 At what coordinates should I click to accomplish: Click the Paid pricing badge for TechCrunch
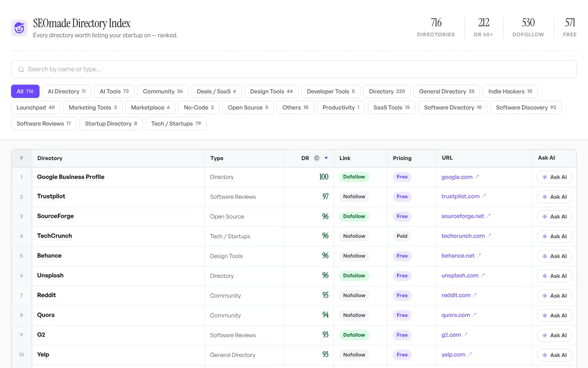pos(402,236)
